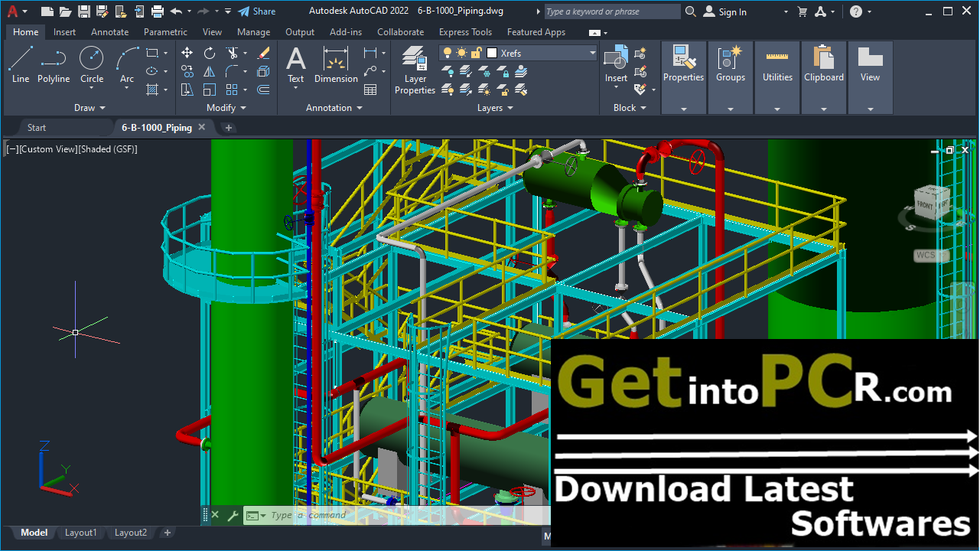The width and height of the screenshot is (980, 551).
Task: Select the Polyline tool
Action: pyautogui.click(x=54, y=64)
